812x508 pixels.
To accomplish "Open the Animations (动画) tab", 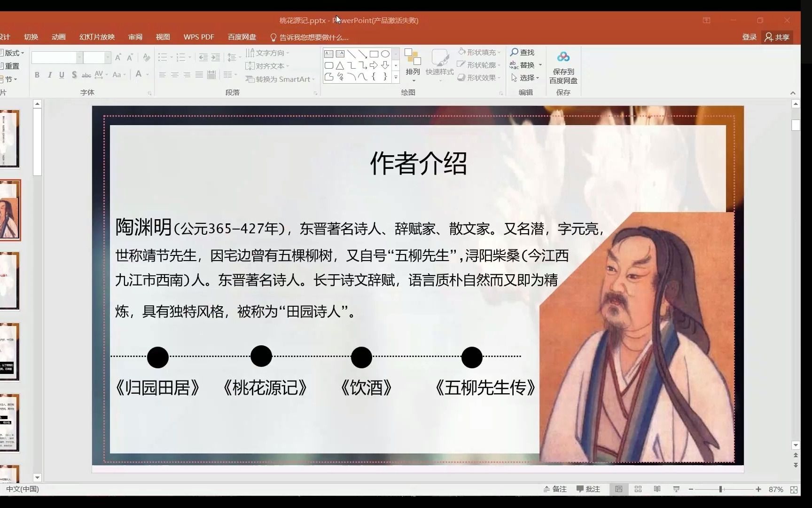I will pos(59,37).
